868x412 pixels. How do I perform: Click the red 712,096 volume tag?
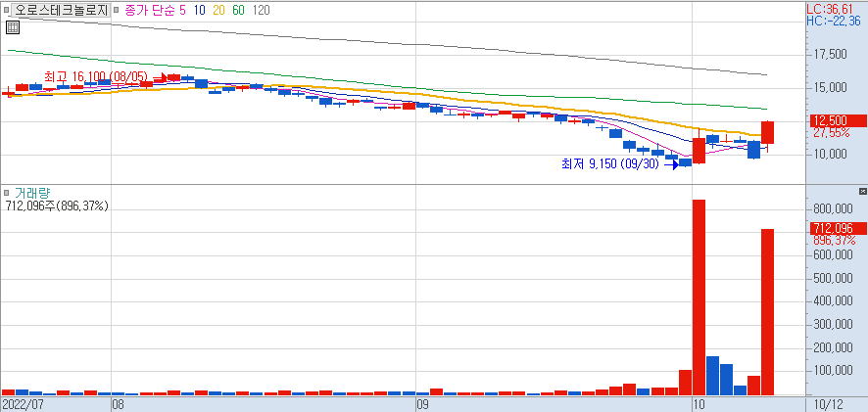[837, 228]
